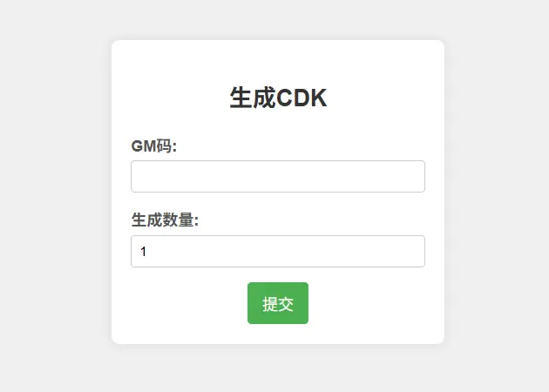
Task: Click empty white card area beside the 提交 button
Action: tap(368, 303)
